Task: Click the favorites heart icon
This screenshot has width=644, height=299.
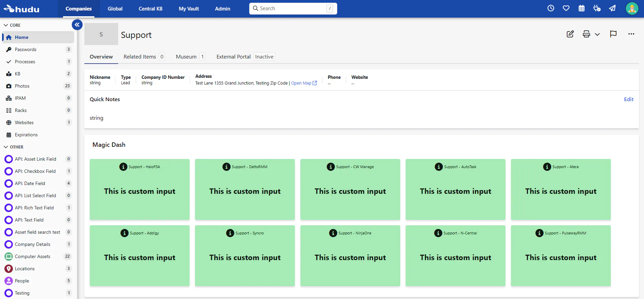Action: pos(566,8)
